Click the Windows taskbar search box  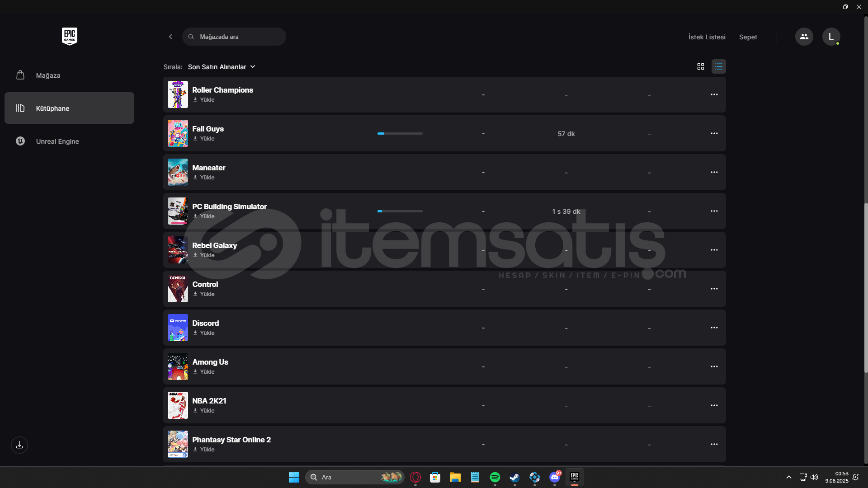[354, 477]
